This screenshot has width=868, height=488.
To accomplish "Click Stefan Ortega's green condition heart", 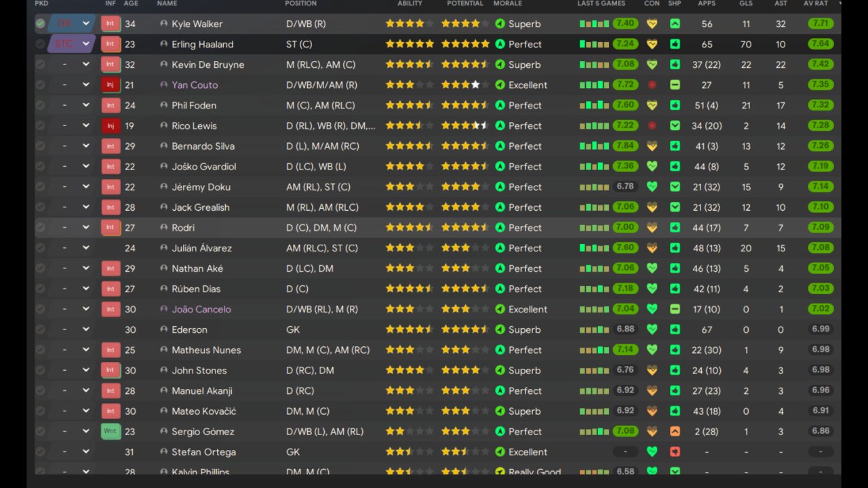I will [x=652, y=451].
